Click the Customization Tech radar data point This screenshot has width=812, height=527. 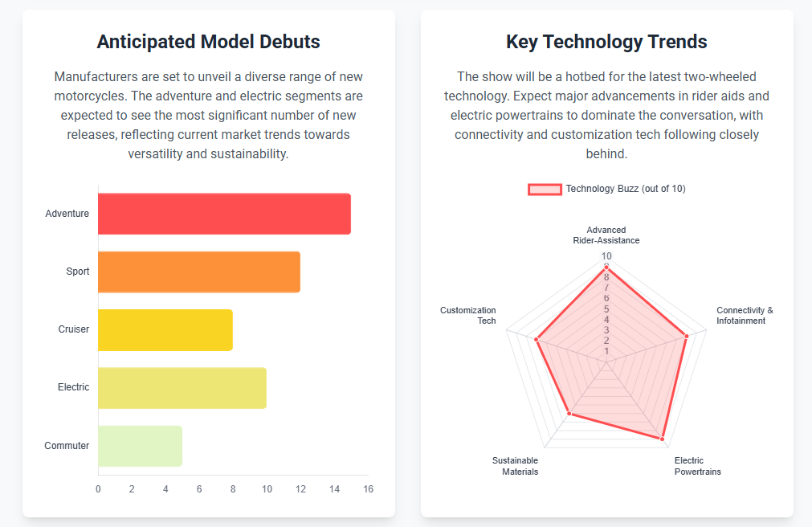point(536,340)
